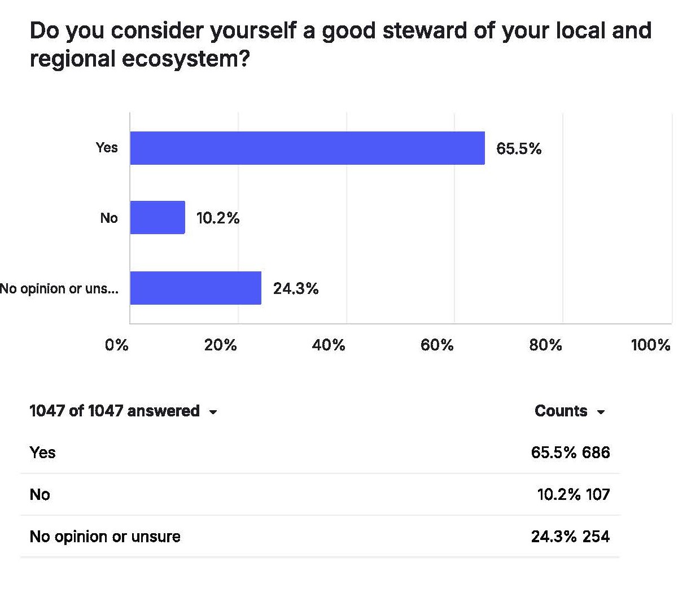The image size is (700, 593).
Task: Click the 65.5% label beside the Yes bar
Action: [x=519, y=148]
